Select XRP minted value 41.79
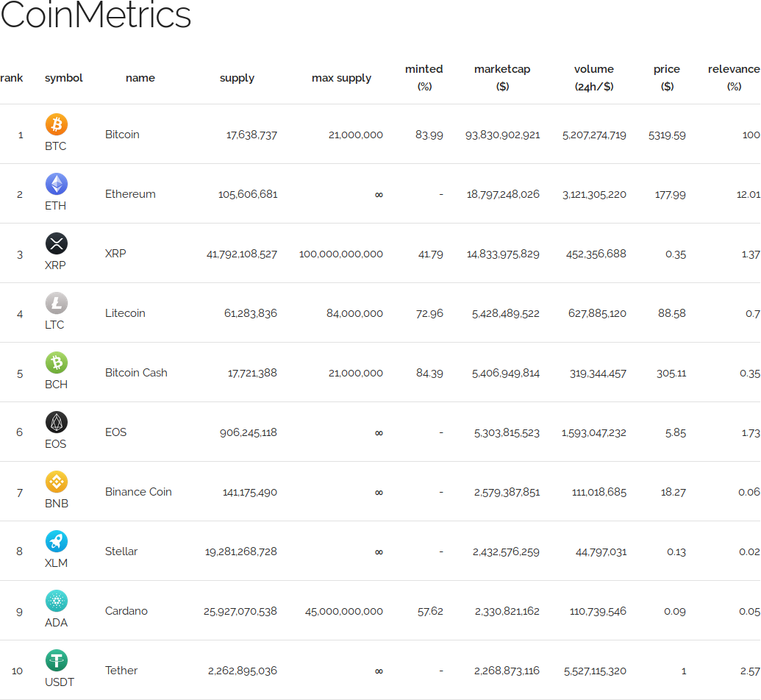Image resolution: width=761 pixels, height=700 pixels. 430,254
